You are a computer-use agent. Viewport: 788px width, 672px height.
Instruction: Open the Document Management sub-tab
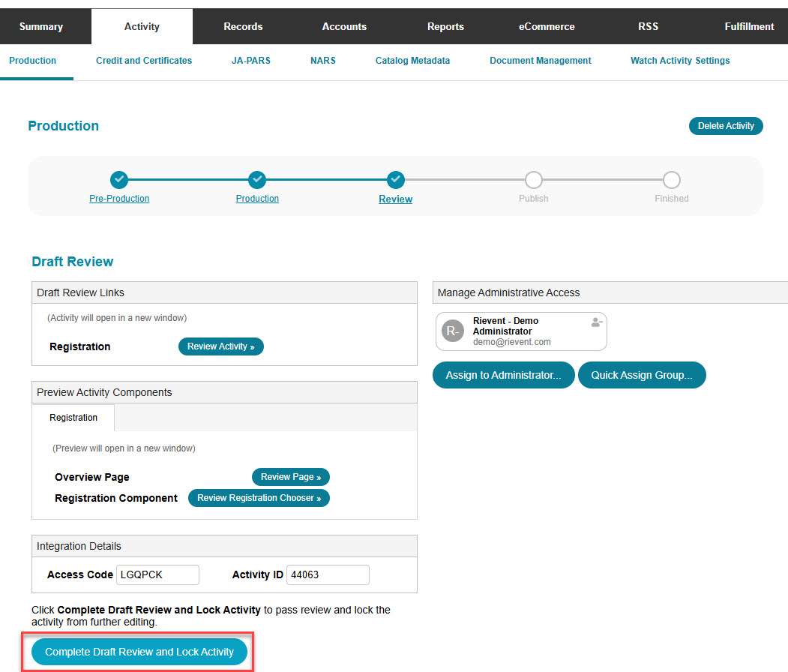pos(541,60)
